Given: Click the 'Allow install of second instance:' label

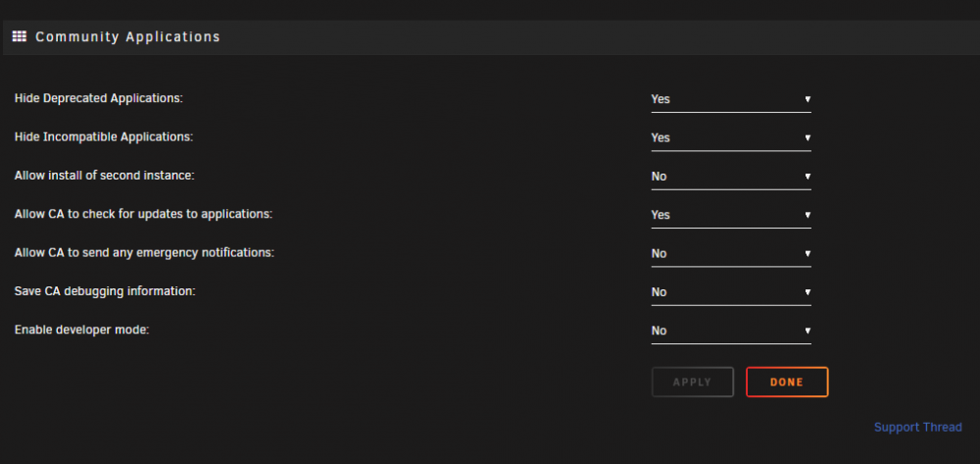Looking at the screenshot, I should pos(105,176).
